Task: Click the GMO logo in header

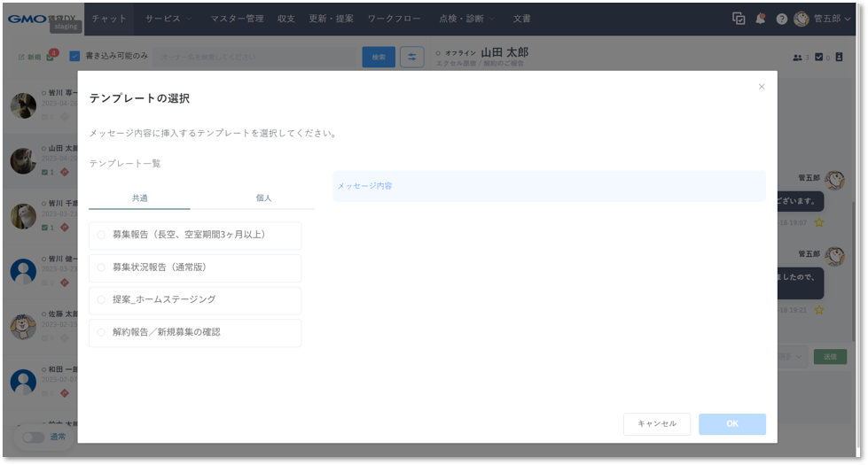Action: (x=27, y=18)
